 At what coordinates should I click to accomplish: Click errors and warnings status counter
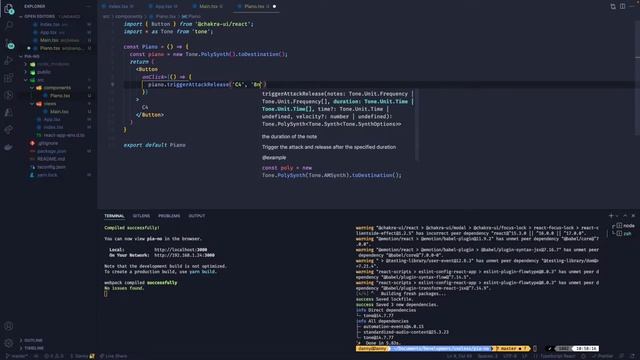pos(54,356)
